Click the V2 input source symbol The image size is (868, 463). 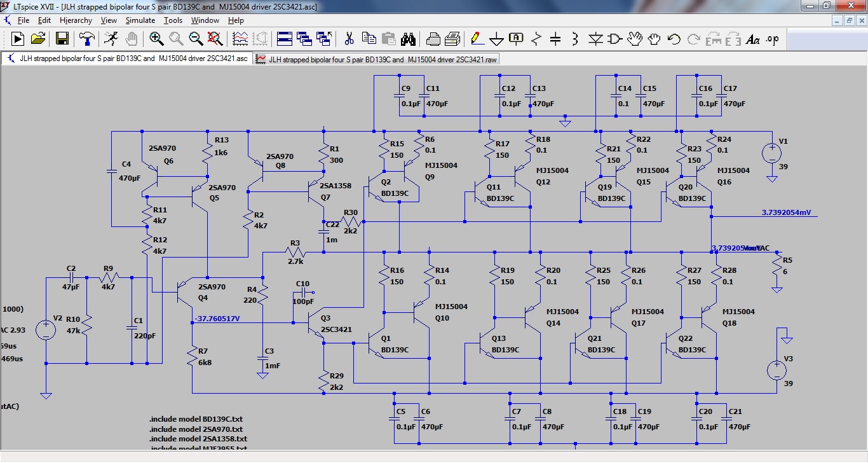(x=46, y=329)
